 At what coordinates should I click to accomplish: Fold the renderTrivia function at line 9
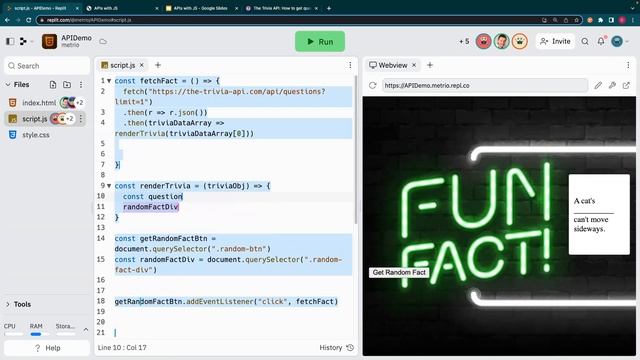(x=109, y=186)
